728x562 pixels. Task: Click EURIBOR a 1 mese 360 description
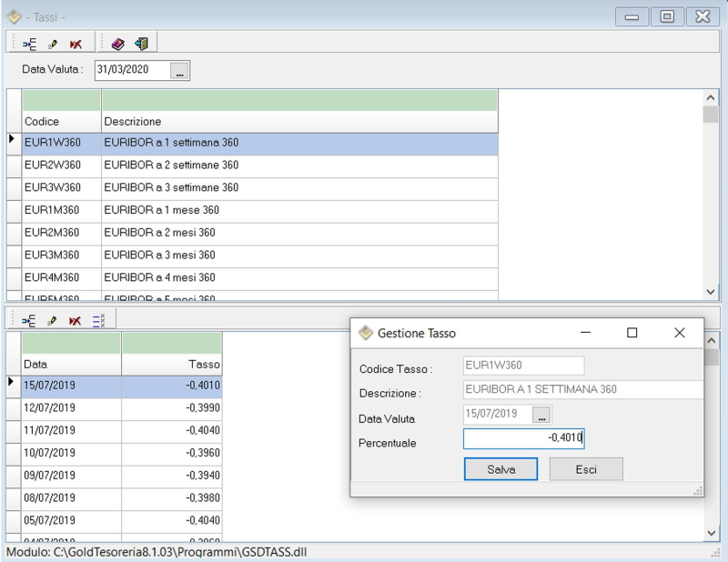[x=161, y=210]
